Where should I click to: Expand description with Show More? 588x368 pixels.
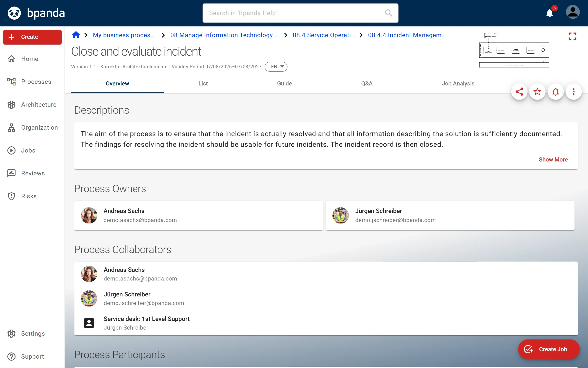pos(553,159)
